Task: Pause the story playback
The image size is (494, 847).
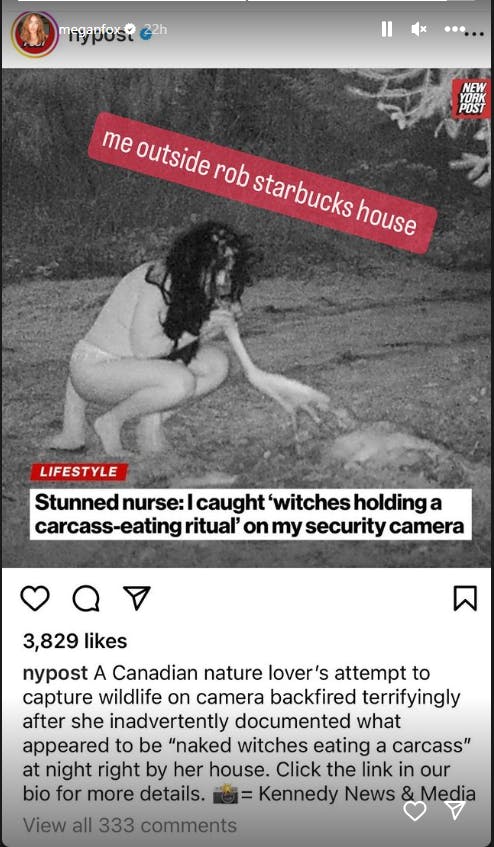Action: tap(387, 29)
